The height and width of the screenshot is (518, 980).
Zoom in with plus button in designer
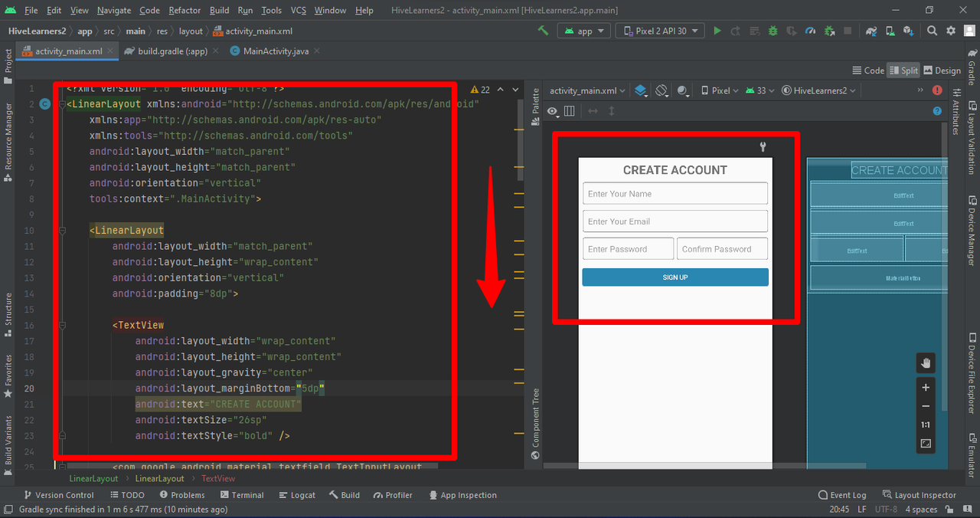926,388
